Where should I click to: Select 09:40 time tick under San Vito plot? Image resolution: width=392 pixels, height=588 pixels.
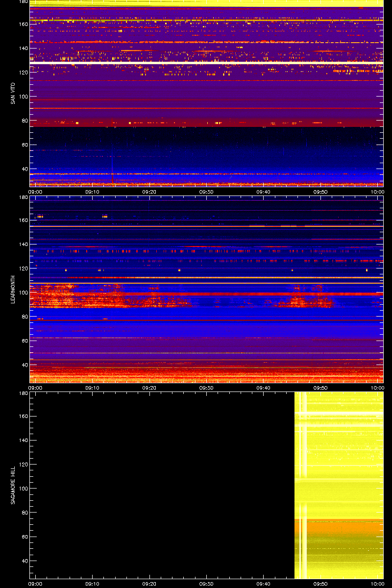pos(264,192)
